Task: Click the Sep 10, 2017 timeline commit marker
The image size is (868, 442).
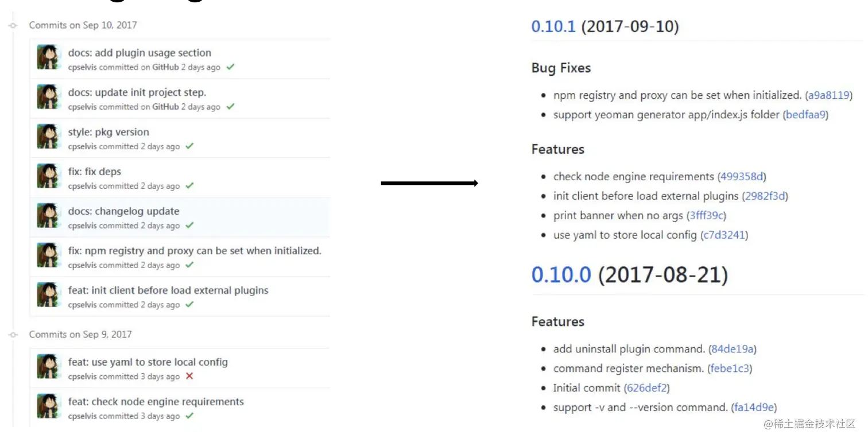Action: (x=13, y=25)
